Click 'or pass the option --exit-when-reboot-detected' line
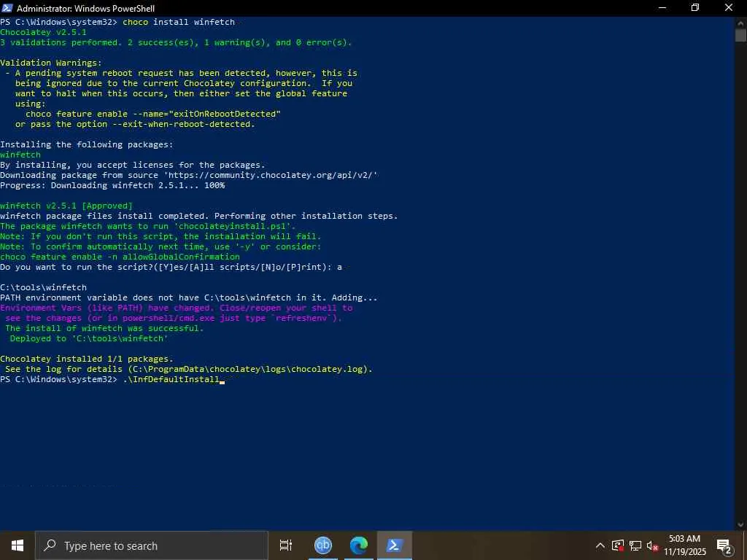This screenshot has width=747, height=560. tap(135, 124)
